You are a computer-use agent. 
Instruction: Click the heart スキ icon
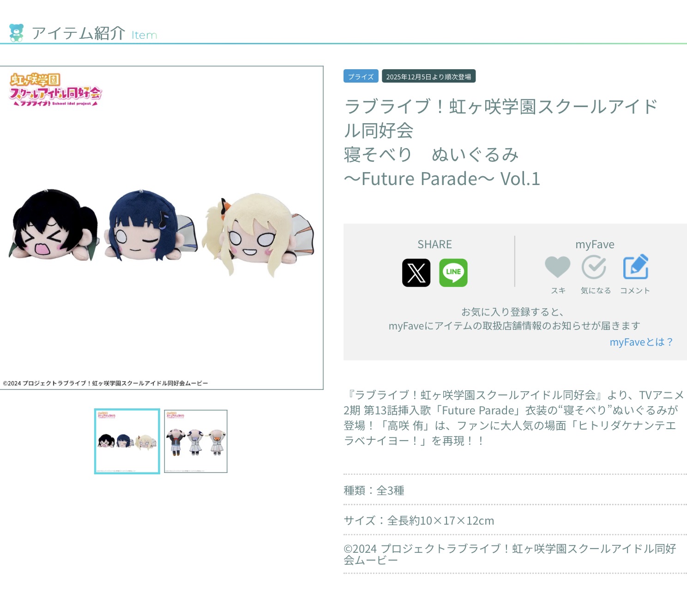point(558,267)
